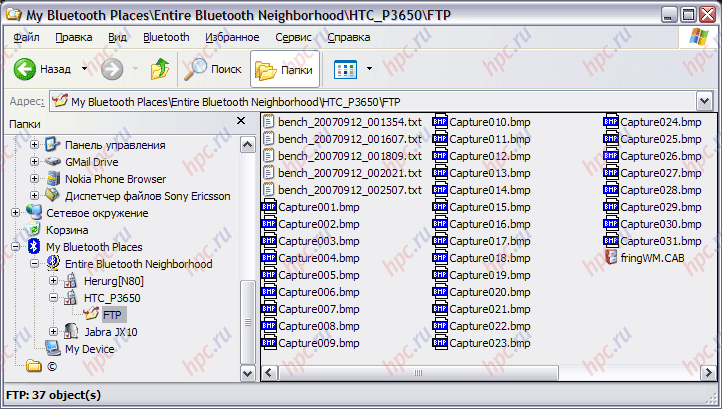Toggle the Папки folders pane button
722x409 pixels.
point(285,69)
